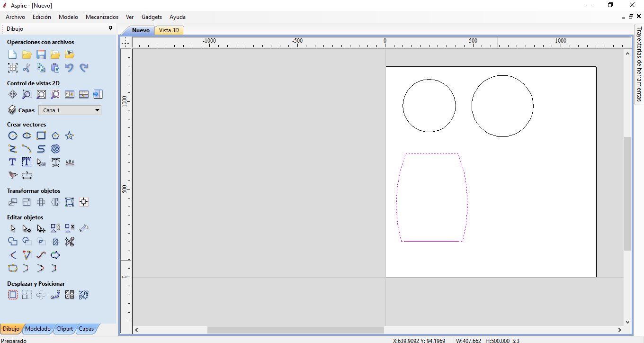Viewport: 644px width, 343px height.
Task: Switch to the Clipart tab
Action: tap(64, 329)
